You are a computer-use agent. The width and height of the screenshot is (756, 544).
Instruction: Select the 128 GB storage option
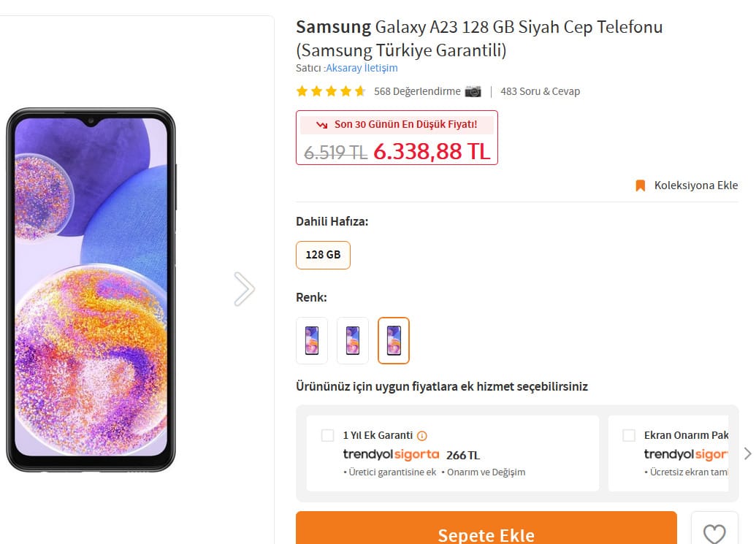coord(323,255)
